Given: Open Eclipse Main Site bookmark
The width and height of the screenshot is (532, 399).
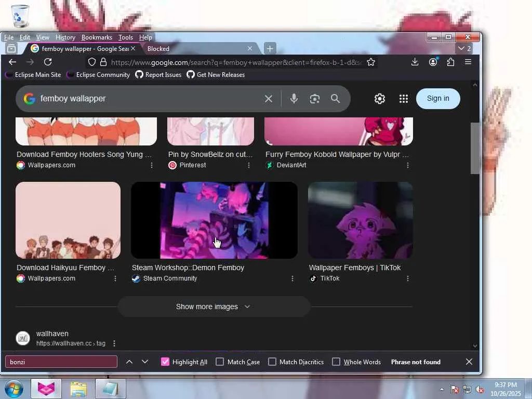Looking at the screenshot, I should [34, 75].
